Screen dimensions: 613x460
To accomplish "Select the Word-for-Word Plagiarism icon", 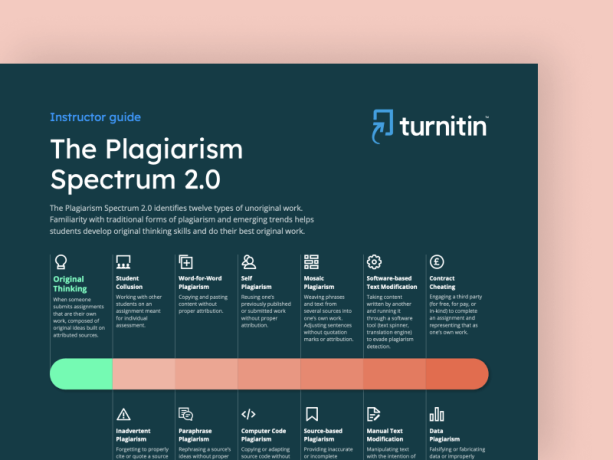I will pos(186,262).
